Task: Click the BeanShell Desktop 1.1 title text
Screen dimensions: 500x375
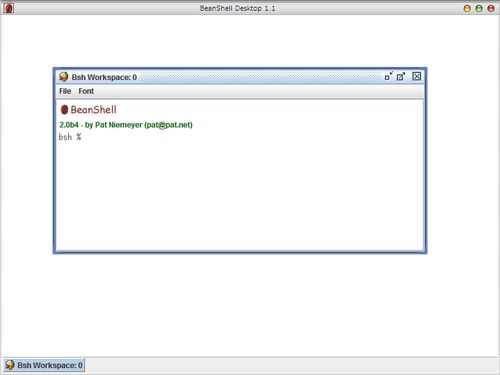Action: pos(238,8)
